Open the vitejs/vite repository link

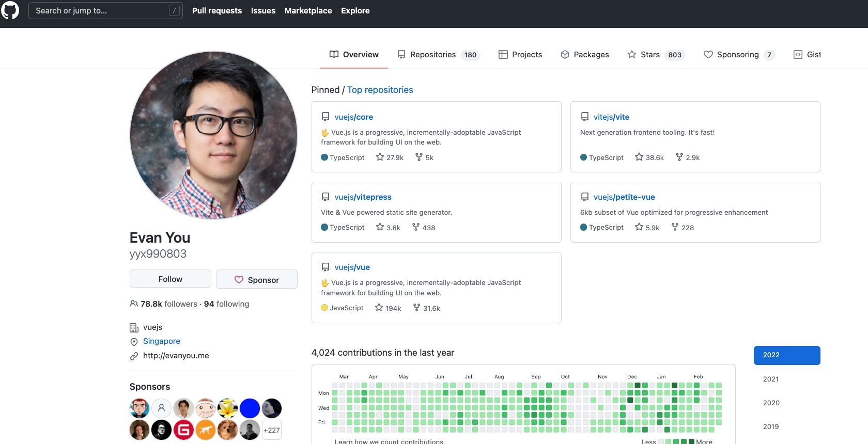612,117
